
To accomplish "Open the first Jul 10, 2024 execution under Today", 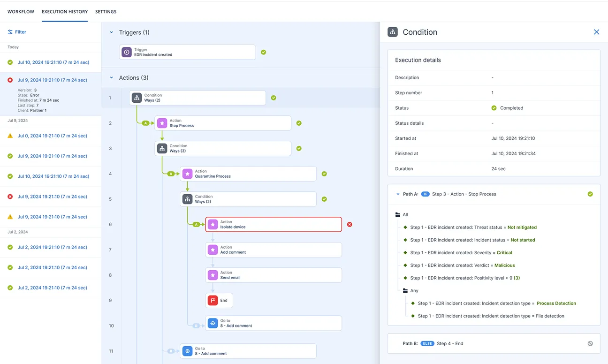I will coord(53,62).
